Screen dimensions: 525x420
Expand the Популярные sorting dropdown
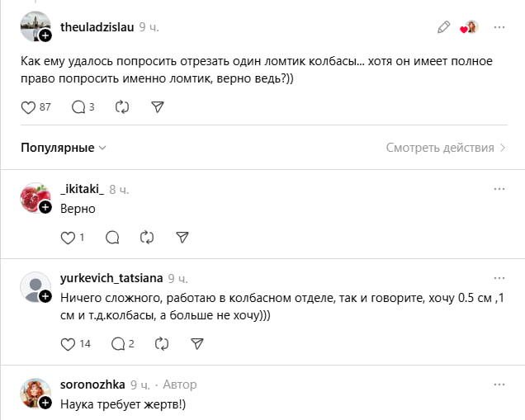click(64, 148)
